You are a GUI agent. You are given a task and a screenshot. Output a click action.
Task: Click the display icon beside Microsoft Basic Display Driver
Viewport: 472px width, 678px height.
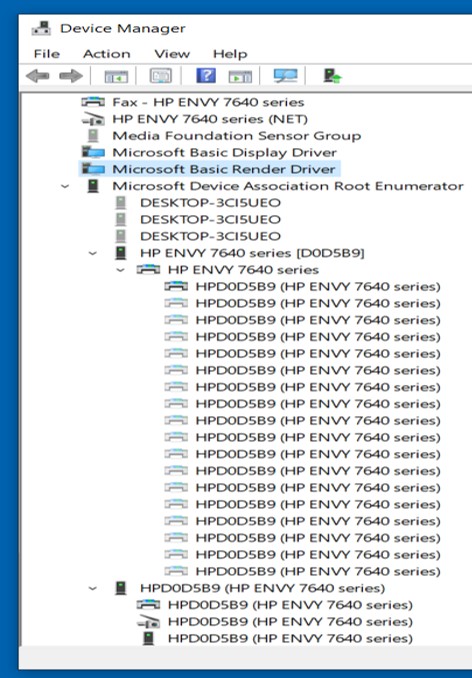pos(93,152)
